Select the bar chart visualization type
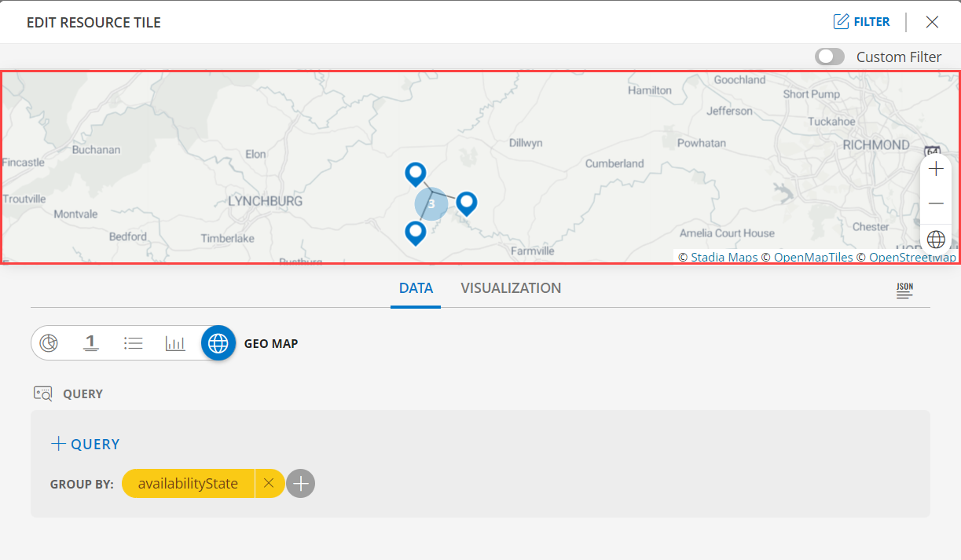Screen dimensions: 961x560 coord(175,342)
